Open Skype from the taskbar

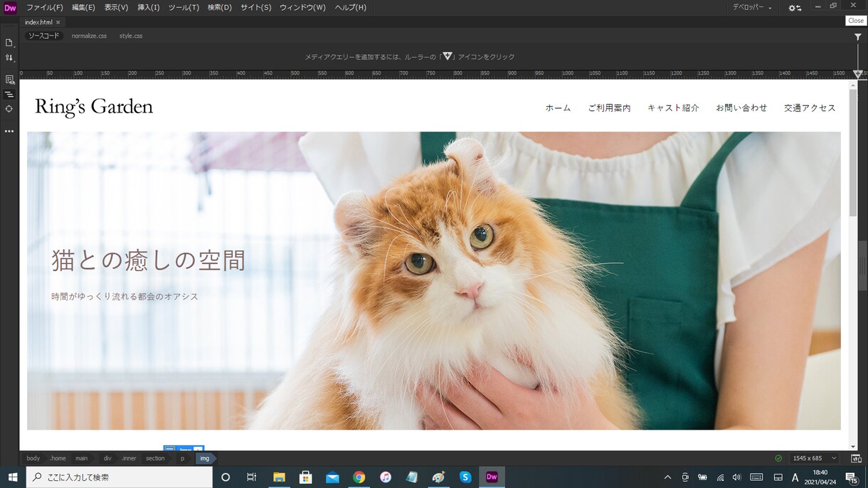point(465,477)
